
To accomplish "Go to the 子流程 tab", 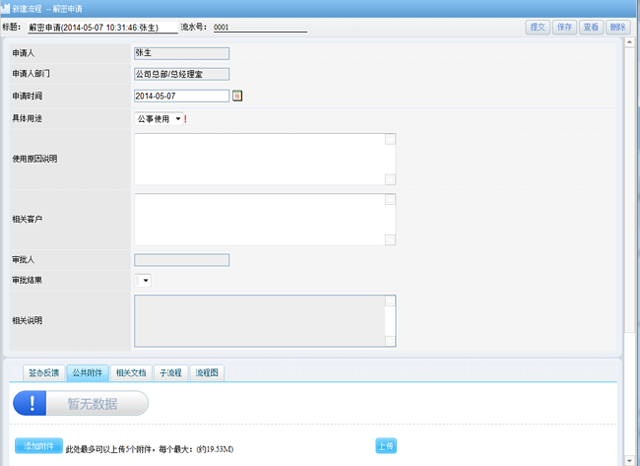I will coord(171,372).
